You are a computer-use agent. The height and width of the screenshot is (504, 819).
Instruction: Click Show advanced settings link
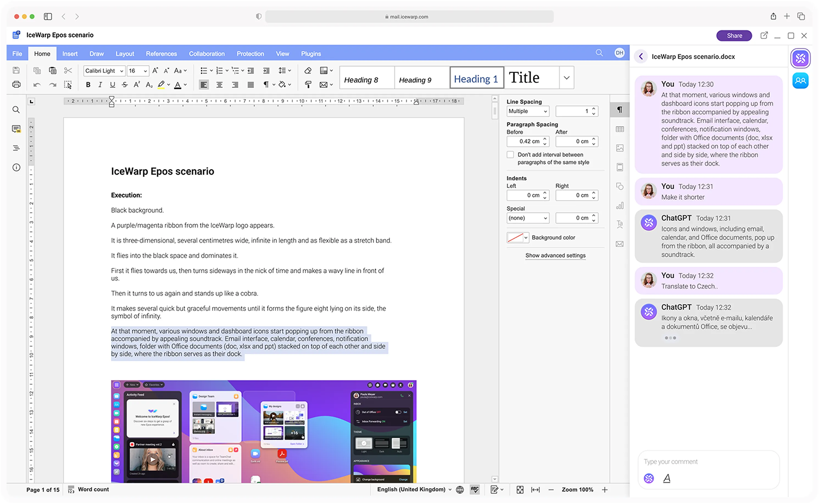(x=555, y=255)
